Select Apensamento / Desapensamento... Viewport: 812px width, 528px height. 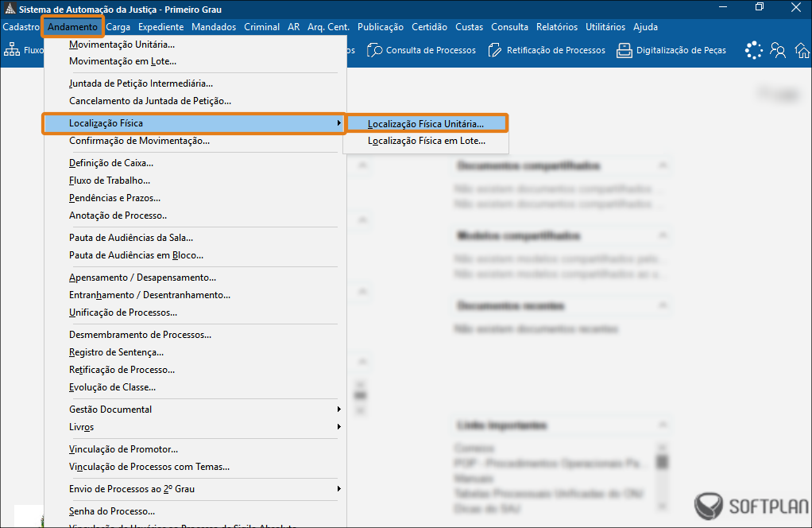[x=194, y=278]
